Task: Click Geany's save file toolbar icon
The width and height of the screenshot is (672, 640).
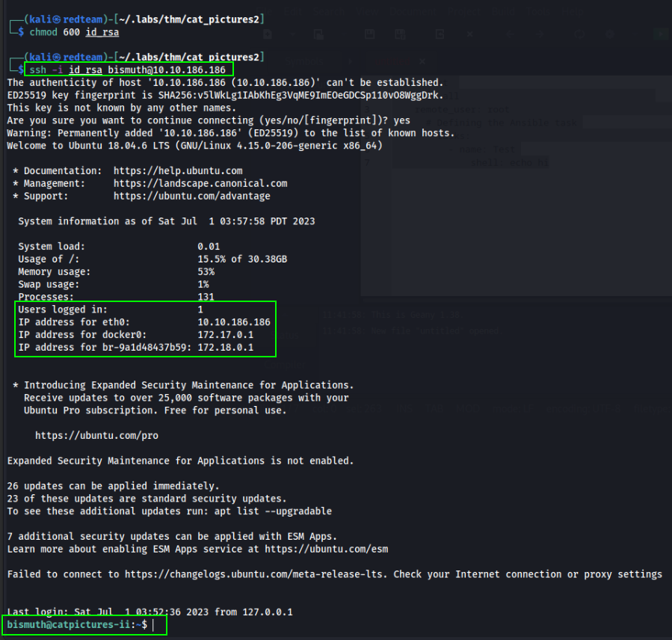Action: (x=370, y=34)
